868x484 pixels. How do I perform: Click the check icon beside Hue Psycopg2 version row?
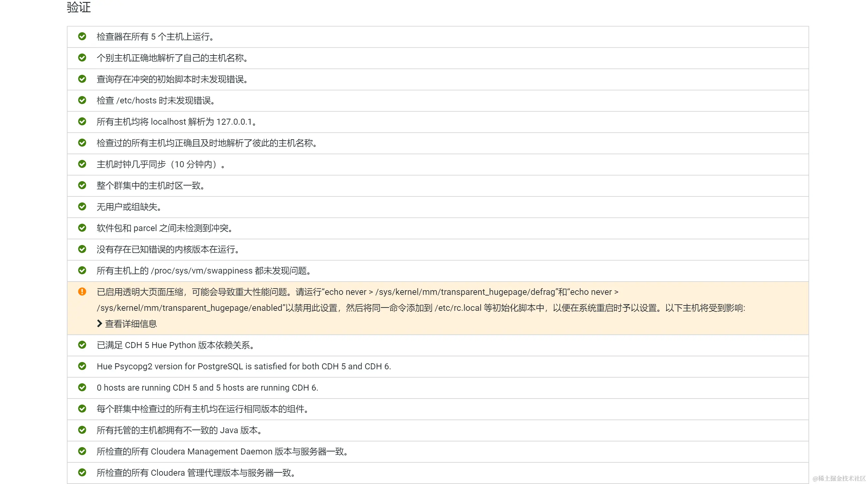click(82, 366)
